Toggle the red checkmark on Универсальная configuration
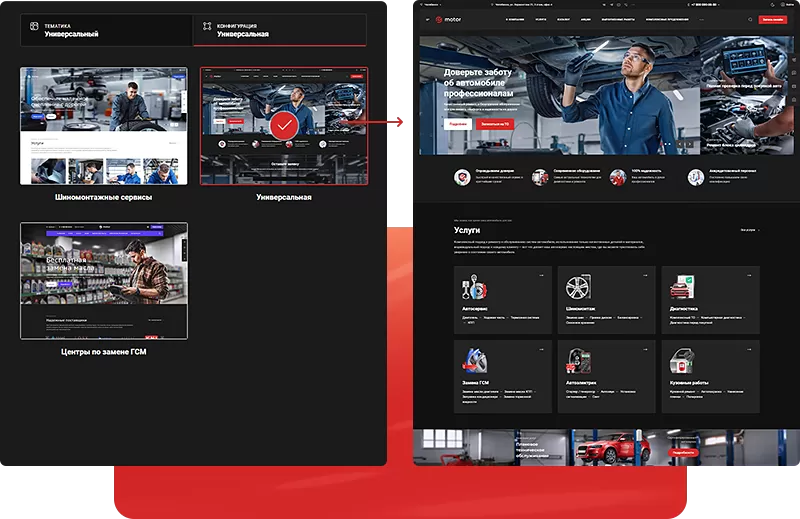The height and width of the screenshot is (519, 800). point(283,126)
